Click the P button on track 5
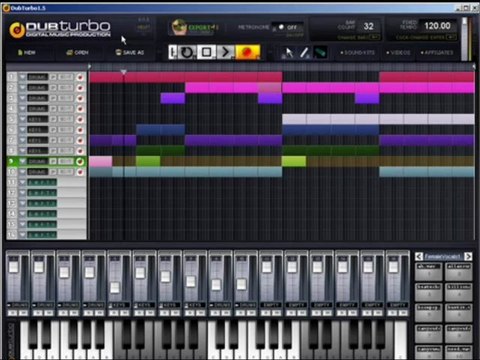 (53, 119)
